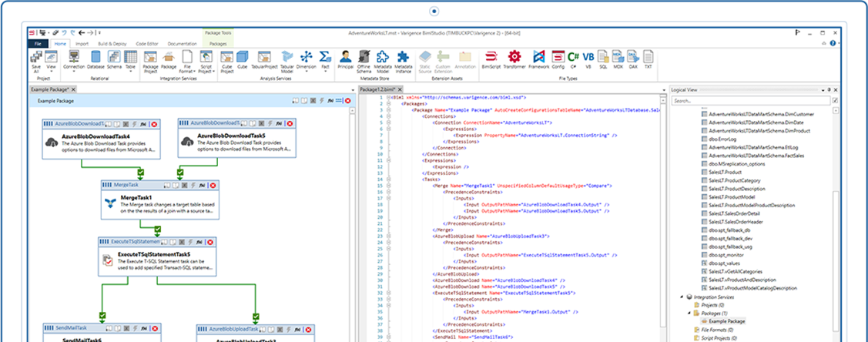Open the Package1.2.biml document tab
The width and height of the screenshot is (868, 342).
click(x=377, y=90)
